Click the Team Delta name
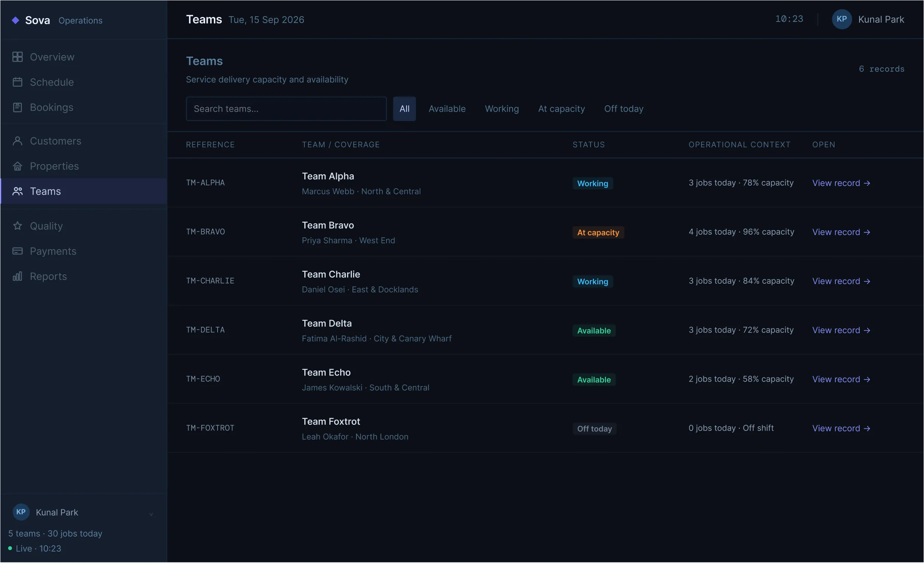924x563 pixels. [327, 323]
